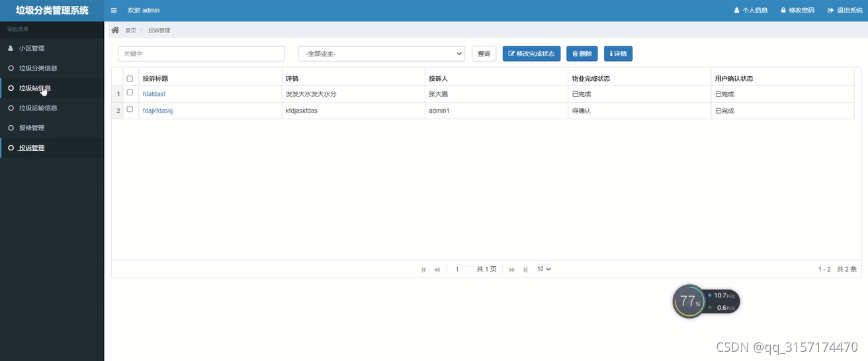Click 欢迎 admin greeting text
The width and height of the screenshot is (868, 361).
pyautogui.click(x=144, y=11)
